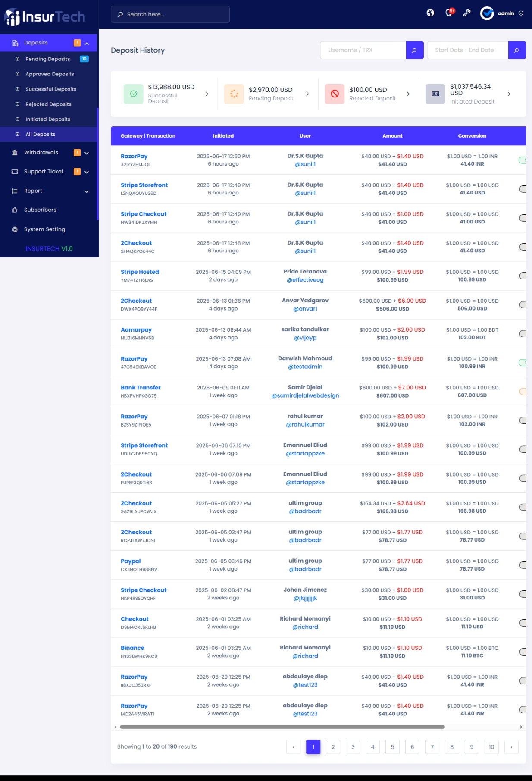Click the wrench icon in the header
The image size is (532, 781).
tap(466, 13)
